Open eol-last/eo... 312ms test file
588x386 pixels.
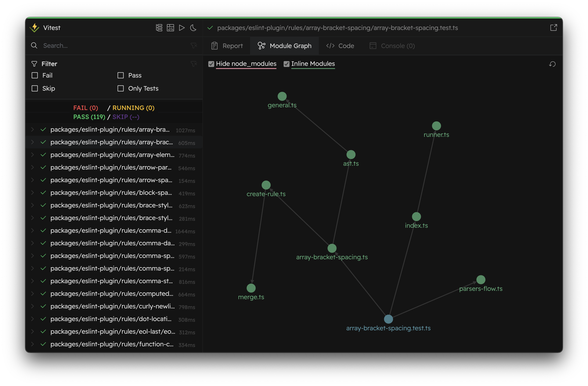click(x=114, y=331)
